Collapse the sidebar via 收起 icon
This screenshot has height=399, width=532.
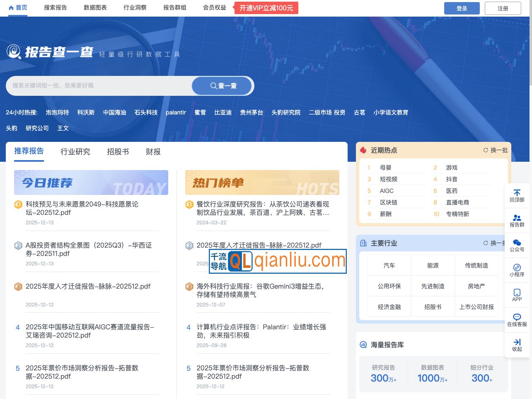pyautogui.click(x=517, y=344)
